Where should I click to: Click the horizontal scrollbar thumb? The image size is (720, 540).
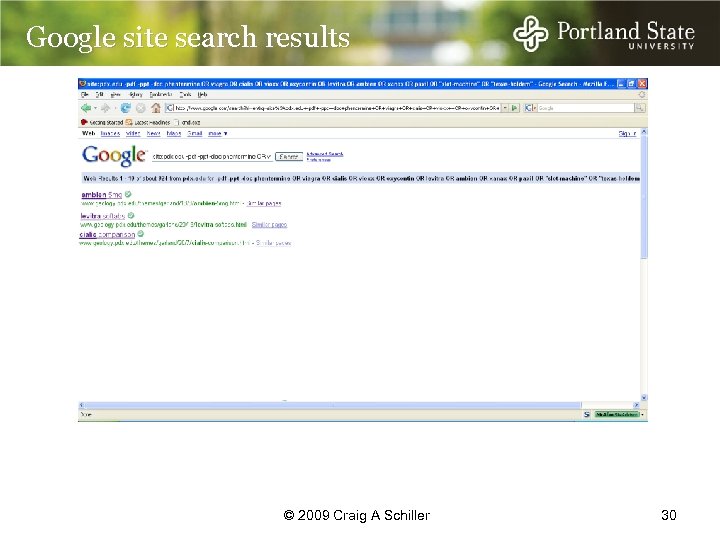[x=332, y=405]
